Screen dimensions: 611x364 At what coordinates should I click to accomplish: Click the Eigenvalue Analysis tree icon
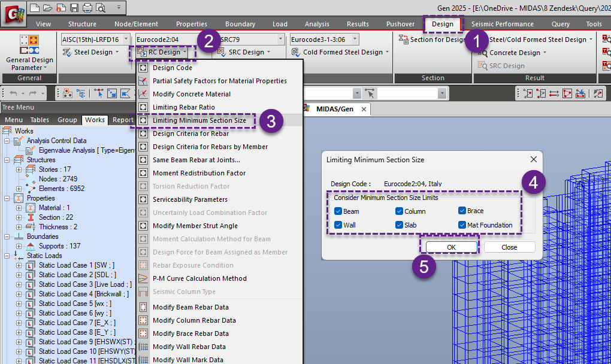pyautogui.click(x=31, y=150)
